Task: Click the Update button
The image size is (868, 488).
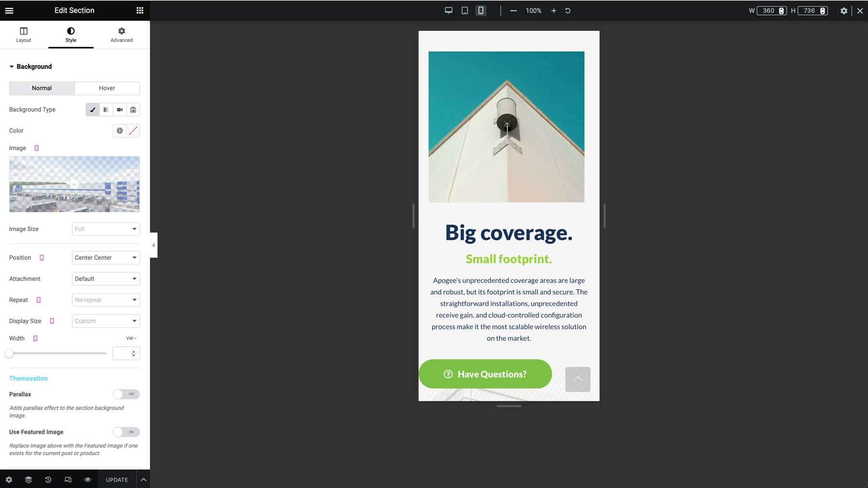Action: (116, 479)
